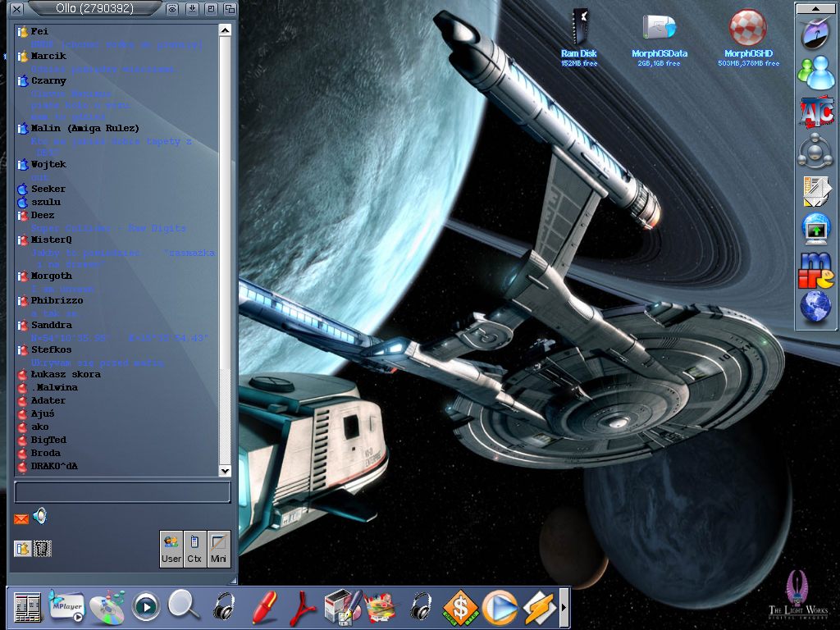The width and height of the screenshot is (840, 630).
Task: Toggle the speaker sound icon in Ollo window
Action: point(40,516)
